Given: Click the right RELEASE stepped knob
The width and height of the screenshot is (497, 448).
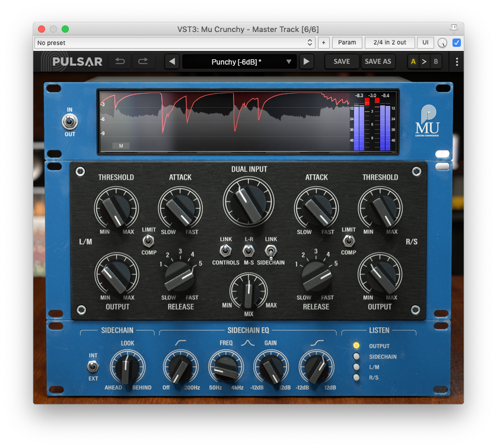Looking at the screenshot, I should (316, 276).
